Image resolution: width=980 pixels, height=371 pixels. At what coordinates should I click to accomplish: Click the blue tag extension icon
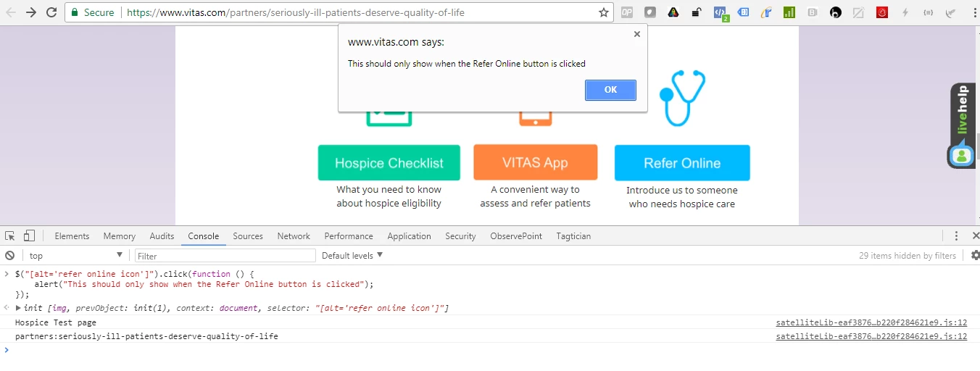[x=743, y=12]
